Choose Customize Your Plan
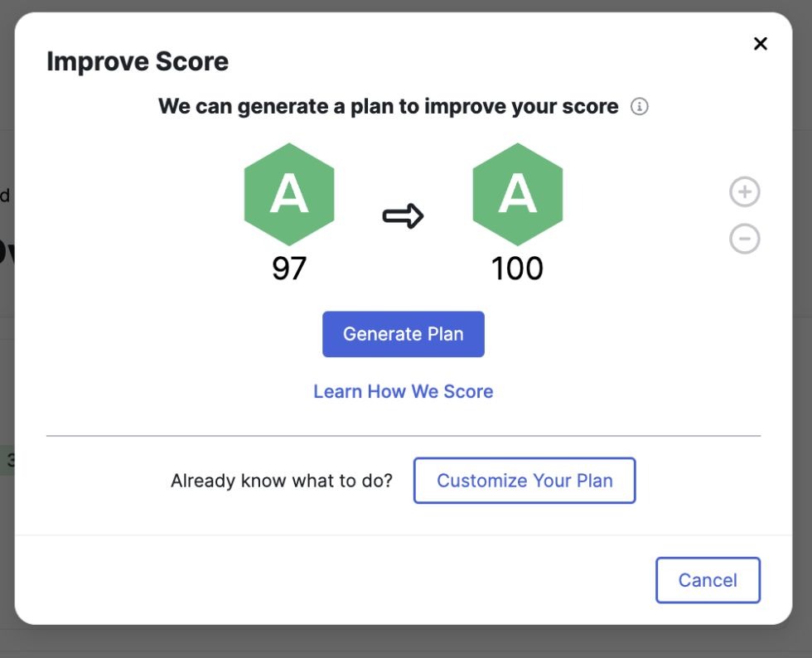 tap(524, 481)
